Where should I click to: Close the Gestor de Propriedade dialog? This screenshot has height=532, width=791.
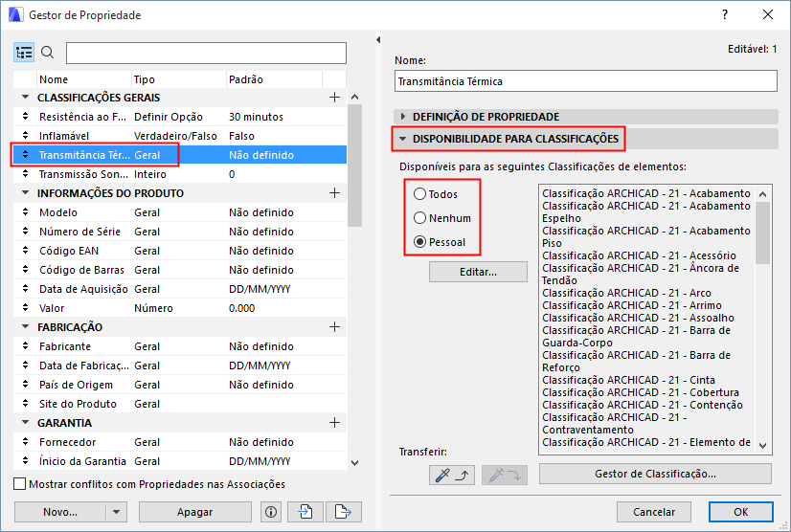click(x=768, y=14)
